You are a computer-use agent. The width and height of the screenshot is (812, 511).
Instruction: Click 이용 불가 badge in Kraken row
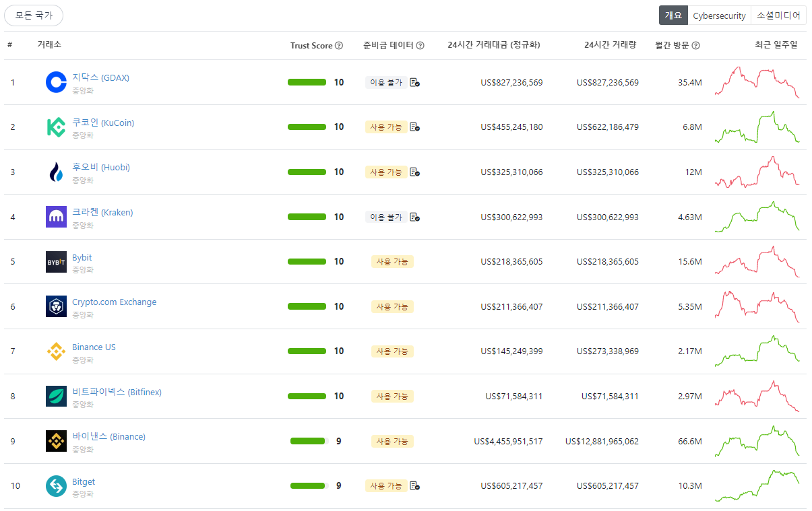click(386, 217)
